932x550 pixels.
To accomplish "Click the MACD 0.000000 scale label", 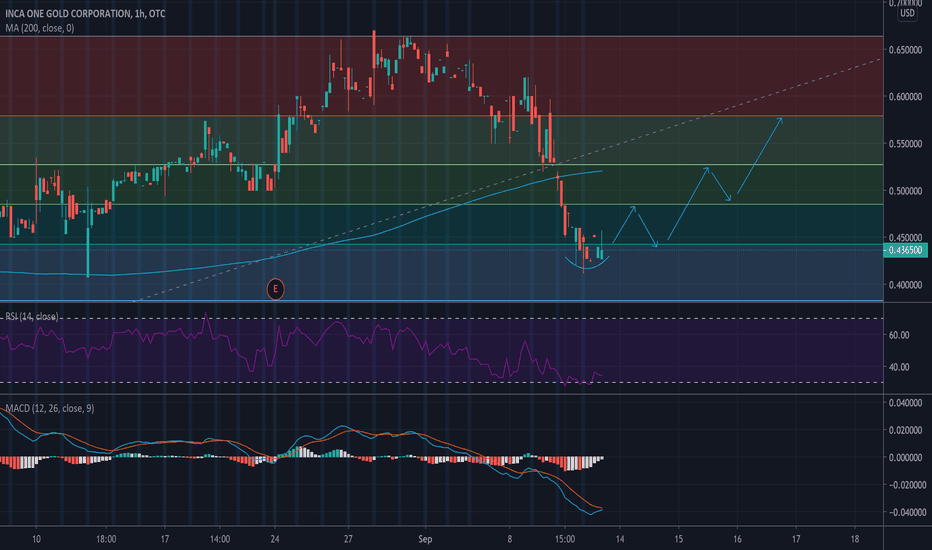I will point(905,458).
